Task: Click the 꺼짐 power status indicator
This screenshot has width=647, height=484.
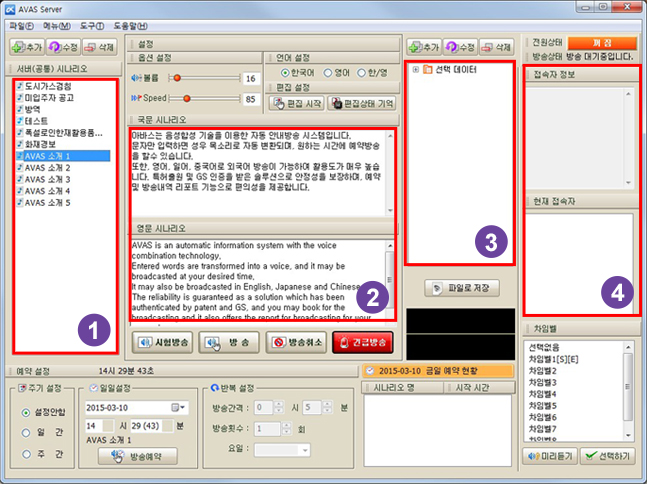Action: [602, 43]
